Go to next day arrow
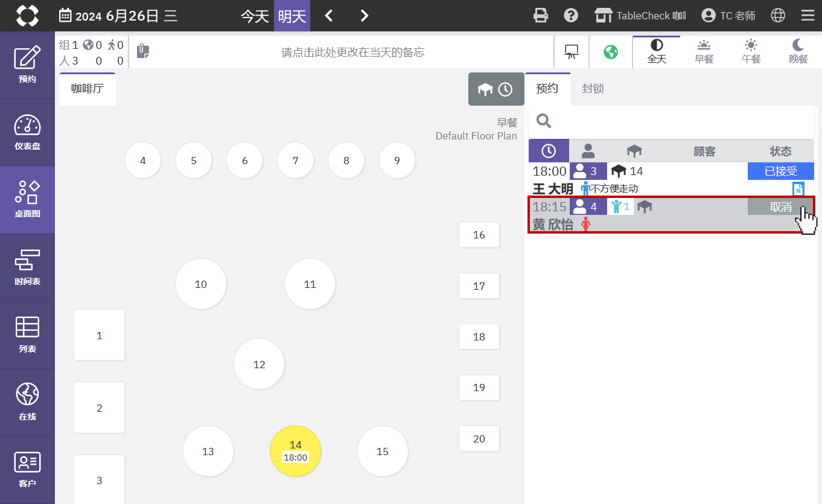 (364, 16)
